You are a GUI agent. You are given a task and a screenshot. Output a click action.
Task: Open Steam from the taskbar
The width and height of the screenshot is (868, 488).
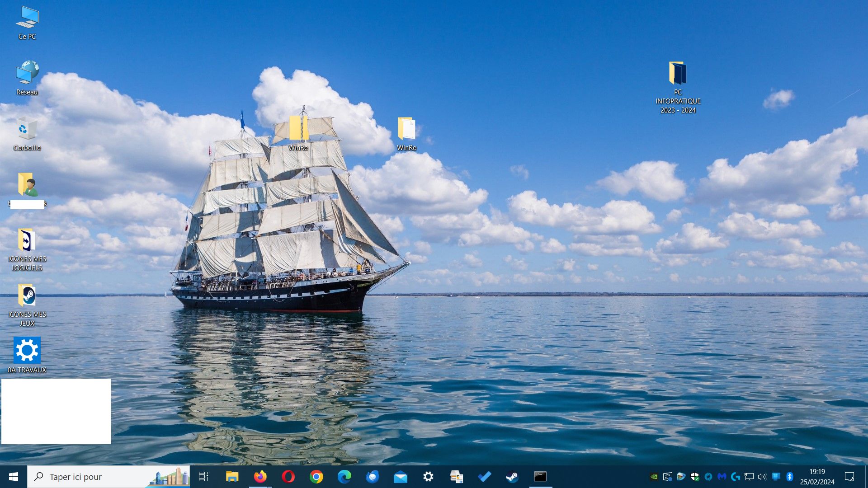click(x=512, y=477)
